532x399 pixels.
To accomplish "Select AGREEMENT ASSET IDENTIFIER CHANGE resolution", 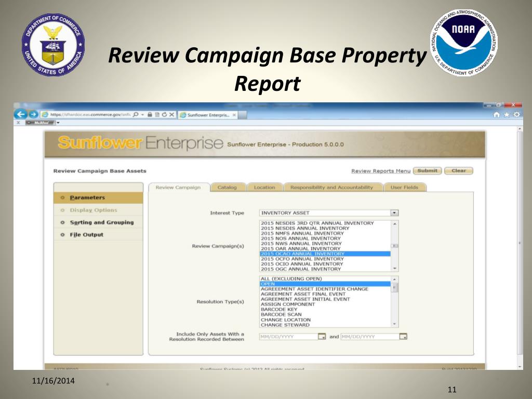I will pyautogui.click(x=325, y=289).
